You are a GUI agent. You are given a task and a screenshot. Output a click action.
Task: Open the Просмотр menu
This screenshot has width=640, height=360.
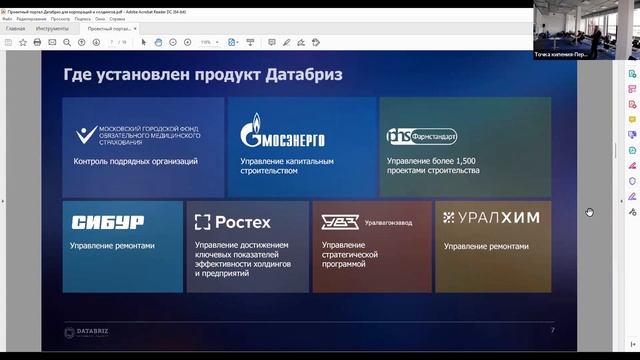tap(60, 19)
